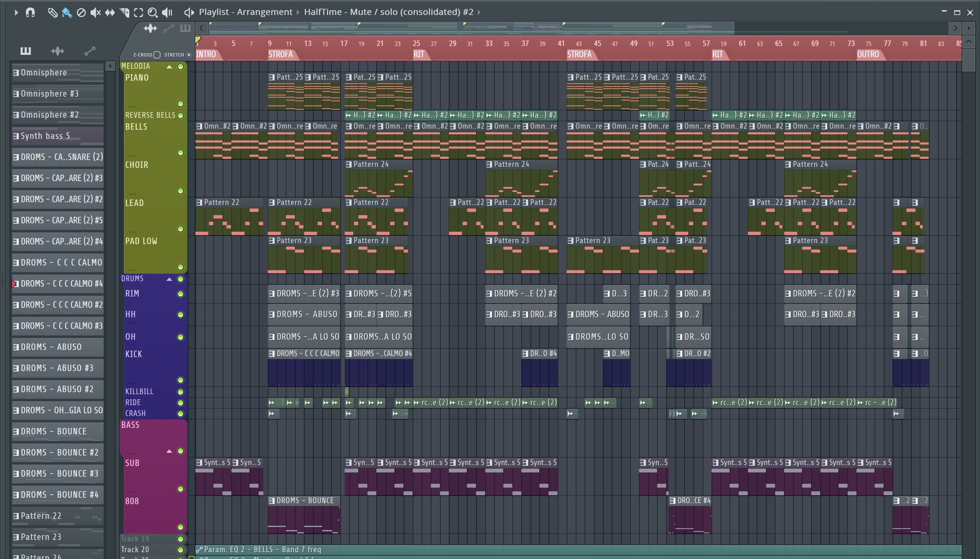Click KILLBILL track label
Viewport: 980px width, 559px height.
[x=139, y=392]
